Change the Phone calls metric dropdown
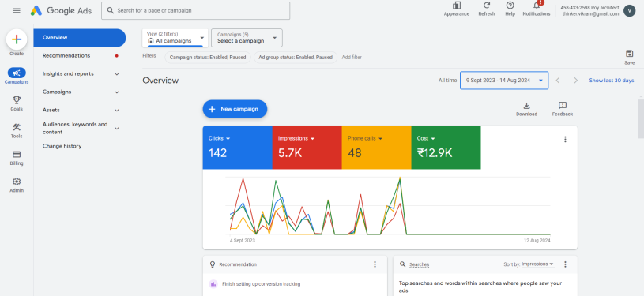 (x=365, y=139)
